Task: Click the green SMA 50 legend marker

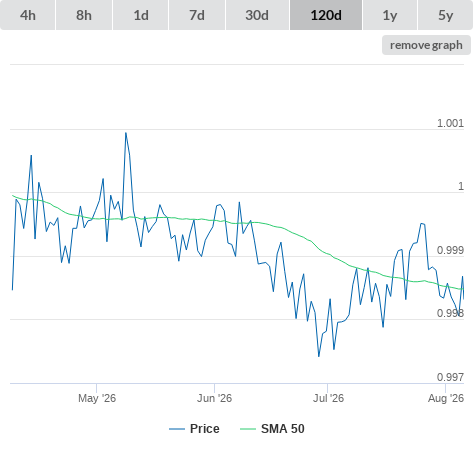Action: (248, 429)
